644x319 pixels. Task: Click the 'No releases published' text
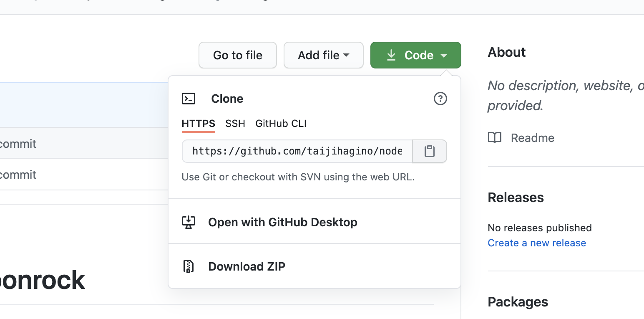point(540,228)
